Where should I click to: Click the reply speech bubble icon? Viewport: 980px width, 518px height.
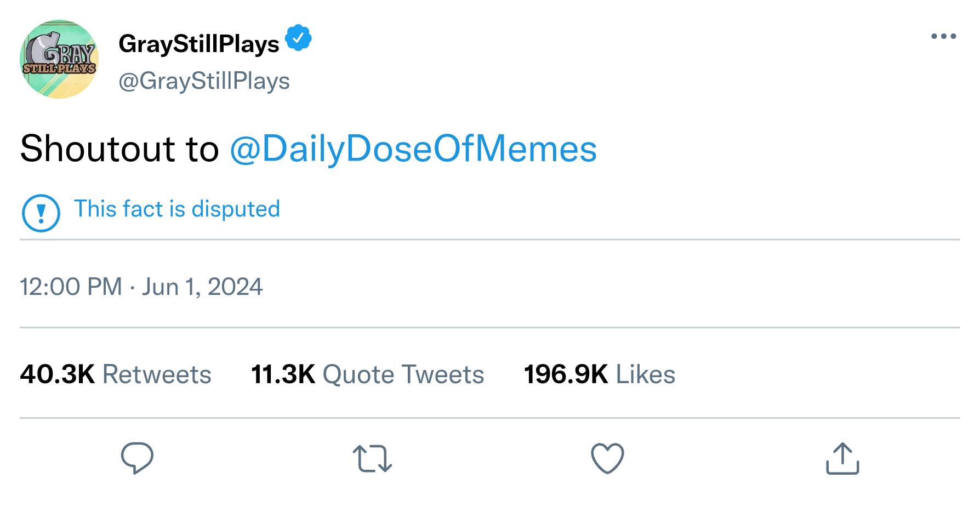point(137,458)
